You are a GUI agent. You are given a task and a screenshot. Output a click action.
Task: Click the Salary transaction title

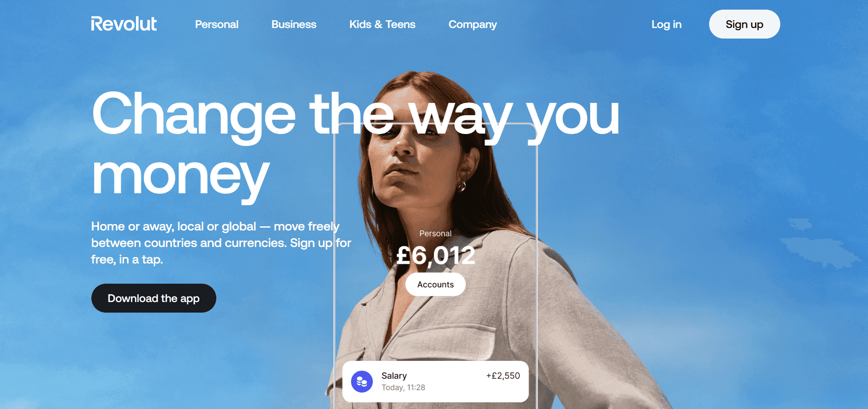pos(394,375)
